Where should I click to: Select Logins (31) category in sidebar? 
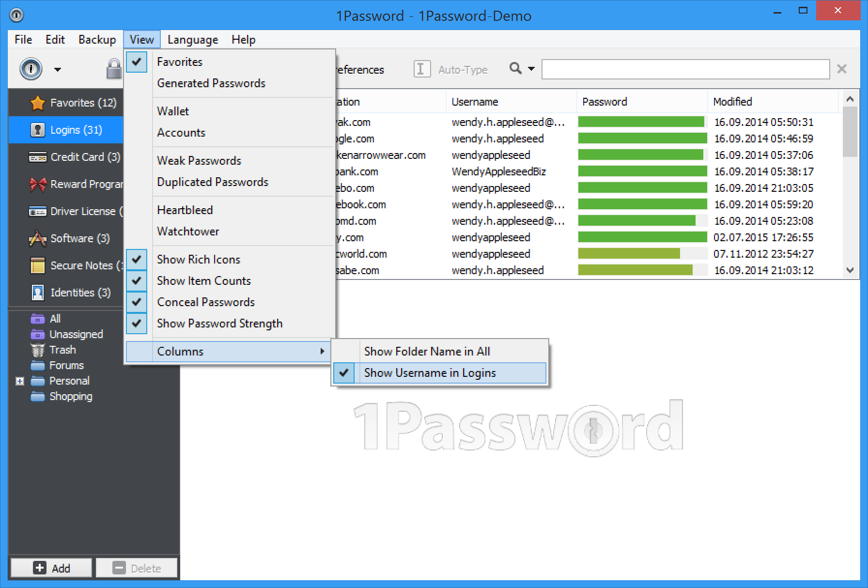(x=66, y=130)
